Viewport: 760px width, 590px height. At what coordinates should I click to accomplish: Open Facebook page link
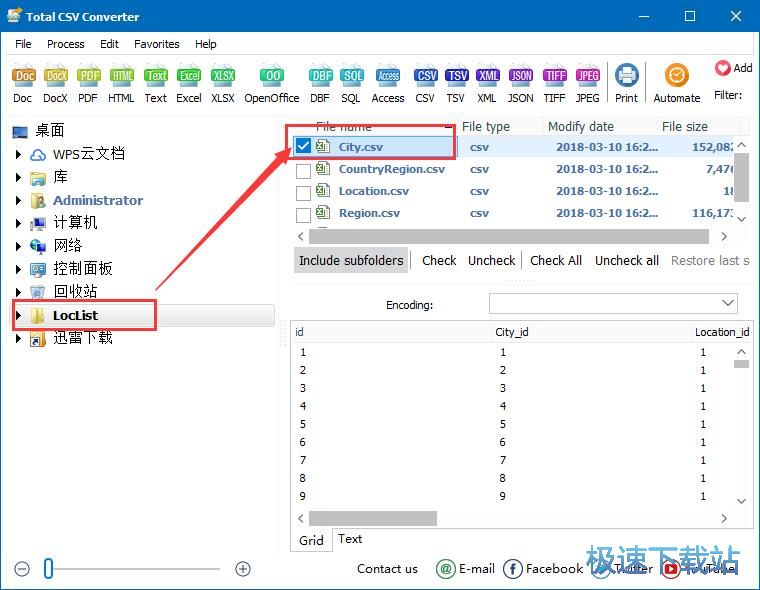[543, 569]
